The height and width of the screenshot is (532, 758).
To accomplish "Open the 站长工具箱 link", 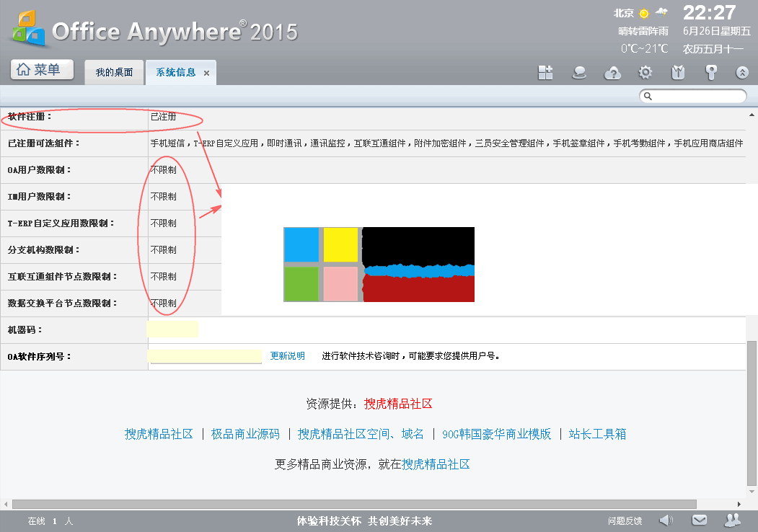I will 597,434.
